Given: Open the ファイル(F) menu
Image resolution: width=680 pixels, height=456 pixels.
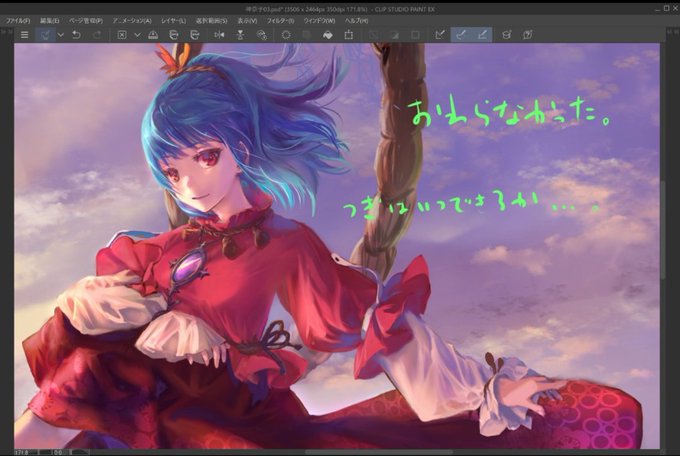Looking at the screenshot, I should pyautogui.click(x=18, y=20).
